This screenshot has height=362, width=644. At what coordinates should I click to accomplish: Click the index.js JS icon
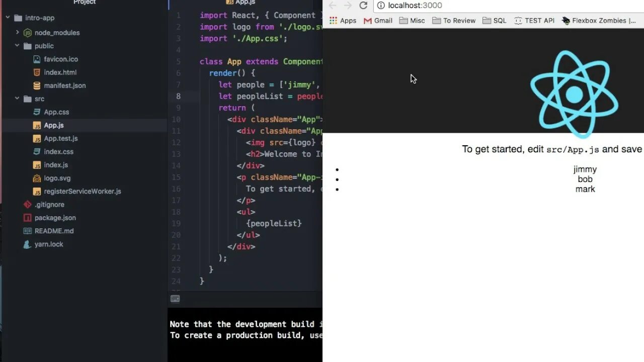pyautogui.click(x=37, y=165)
